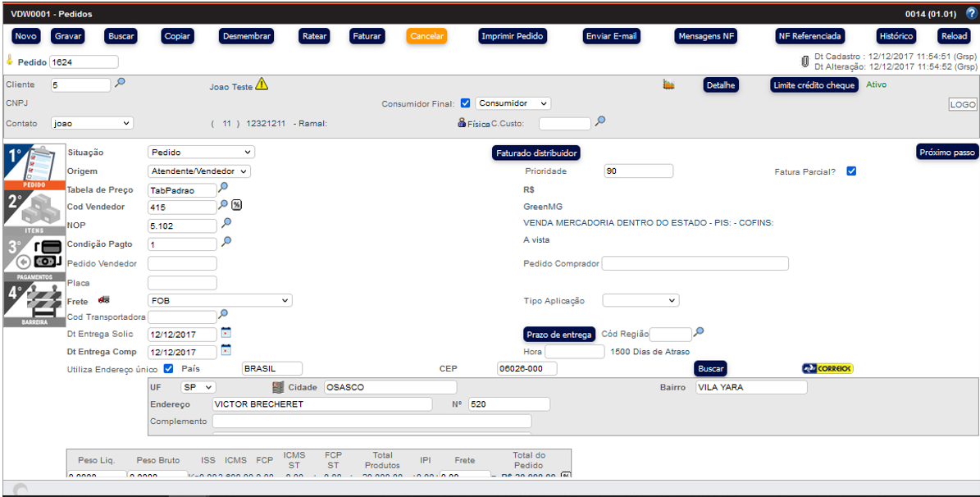
Task: Go to the 2° Itens step
Action: pyautogui.click(x=34, y=213)
